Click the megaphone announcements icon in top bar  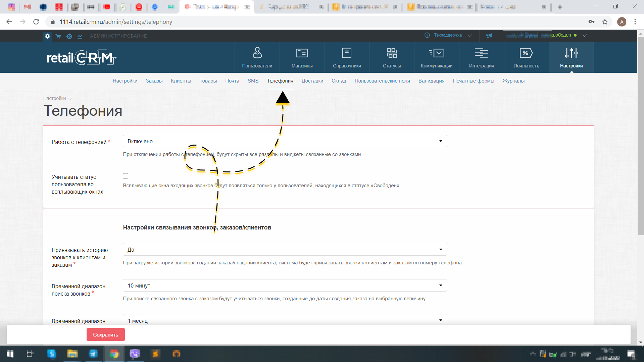point(489,36)
